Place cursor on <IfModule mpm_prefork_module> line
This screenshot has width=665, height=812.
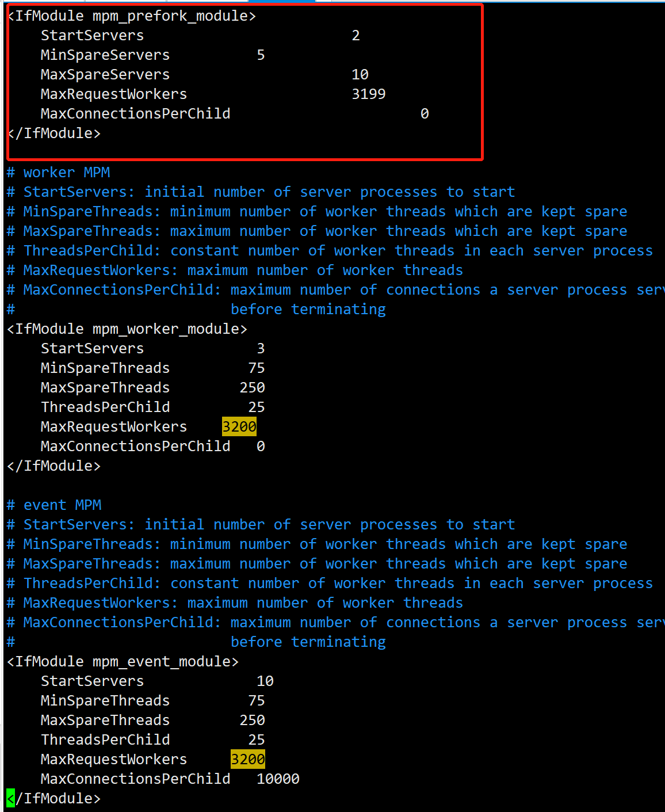(x=132, y=16)
